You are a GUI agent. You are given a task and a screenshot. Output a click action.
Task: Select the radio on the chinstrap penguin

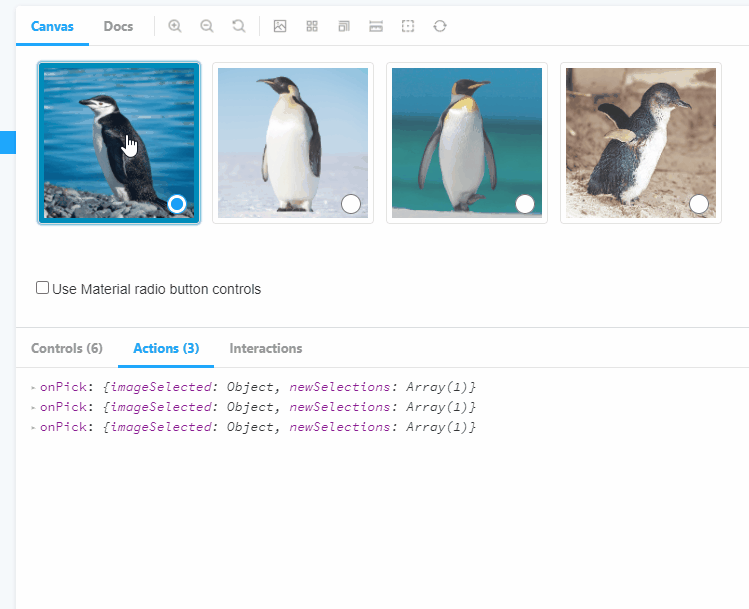click(177, 204)
